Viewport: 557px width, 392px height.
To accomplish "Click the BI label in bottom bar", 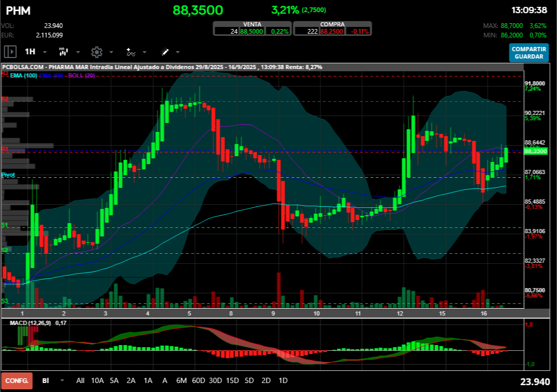I will tap(45, 380).
